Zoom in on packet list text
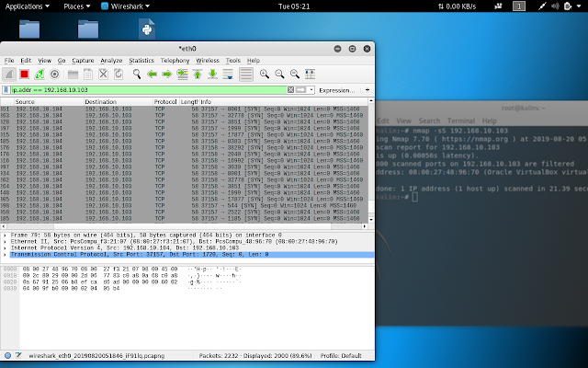The image size is (588, 368). tap(265, 74)
